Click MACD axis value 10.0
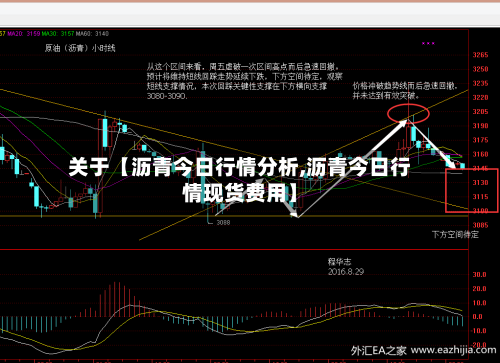 [479, 303]
